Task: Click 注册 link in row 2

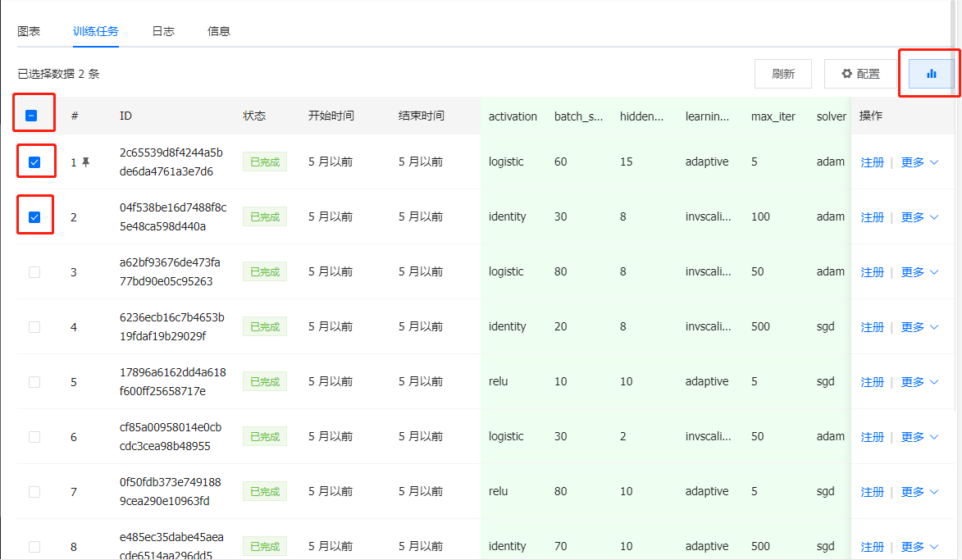Action: point(872,217)
